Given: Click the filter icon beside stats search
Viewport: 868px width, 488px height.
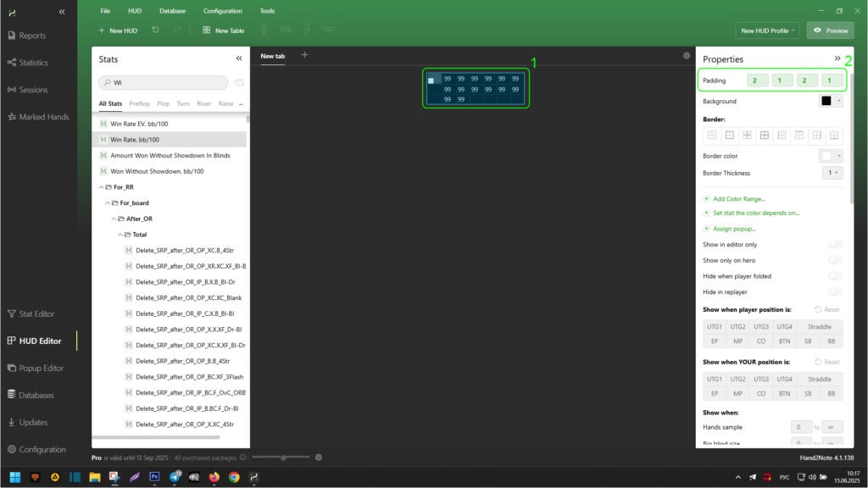Looking at the screenshot, I should click(x=239, y=82).
